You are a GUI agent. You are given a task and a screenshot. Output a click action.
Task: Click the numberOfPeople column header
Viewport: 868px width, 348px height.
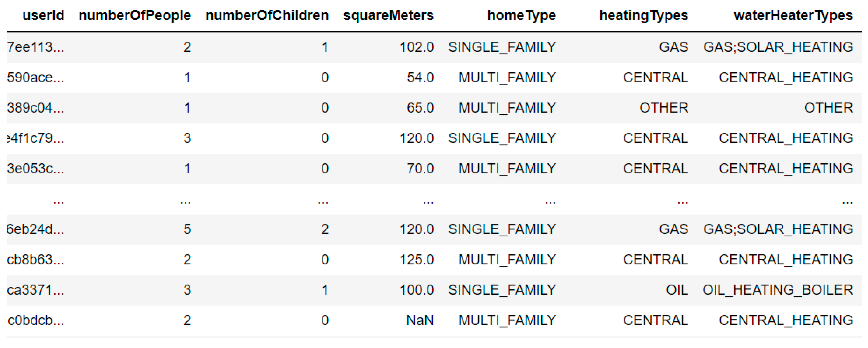135,15
